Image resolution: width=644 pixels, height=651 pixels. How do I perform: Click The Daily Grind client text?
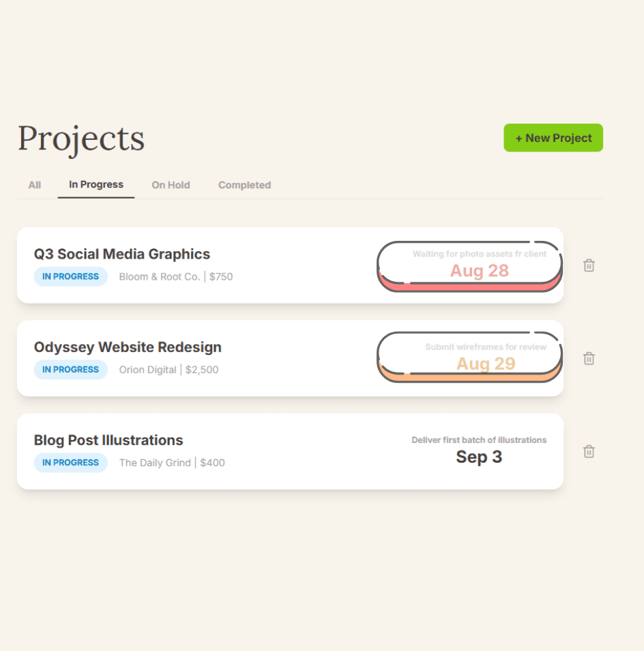pyautogui.click(x=155, y=462)
